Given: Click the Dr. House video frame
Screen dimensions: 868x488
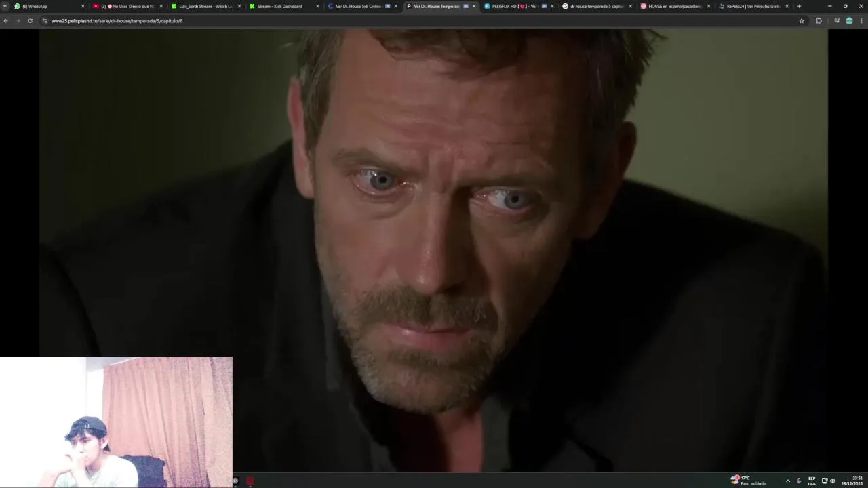Looking at the screenshot, I should point(433,251).
